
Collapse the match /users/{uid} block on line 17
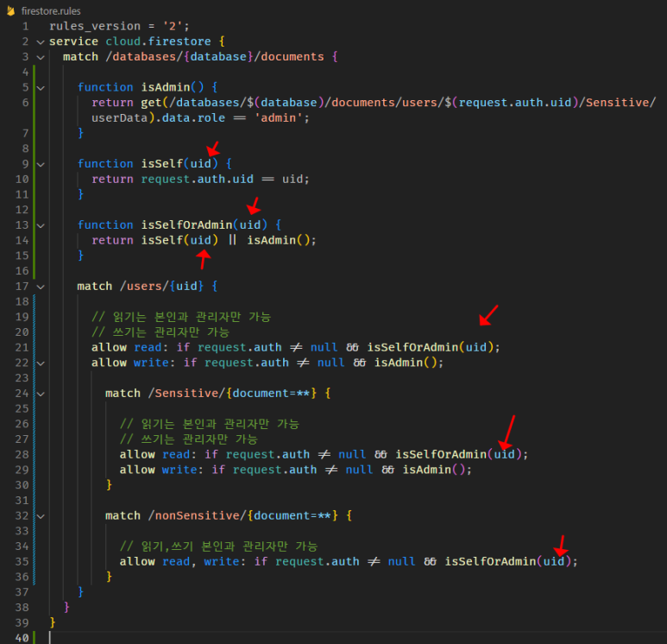point(41,287)
